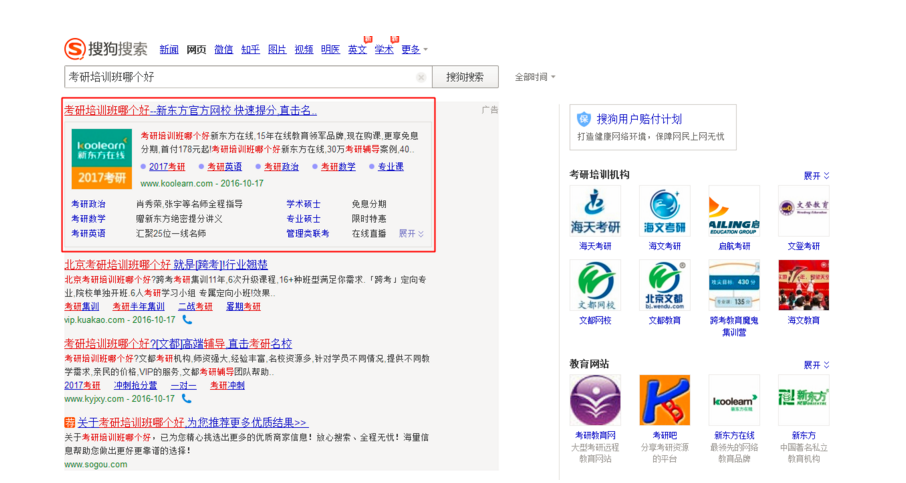
Task: Click the Sogou search logo
Action: pyautogui.click(x=106, y=49)
